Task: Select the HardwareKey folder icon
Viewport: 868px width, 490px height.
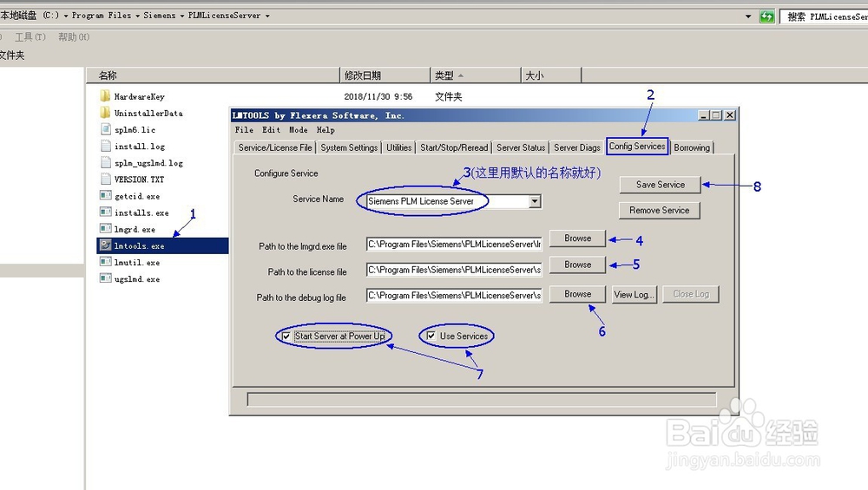Action: [105, 96]
